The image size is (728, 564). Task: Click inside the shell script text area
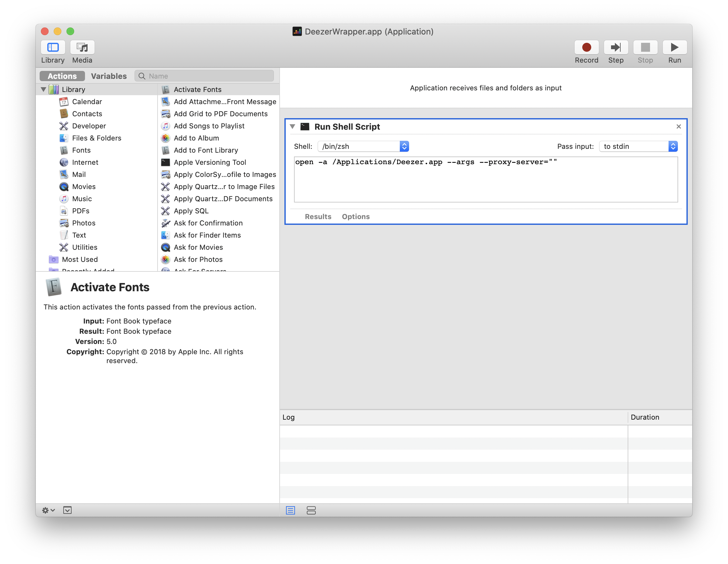click(x=486, y=179)
